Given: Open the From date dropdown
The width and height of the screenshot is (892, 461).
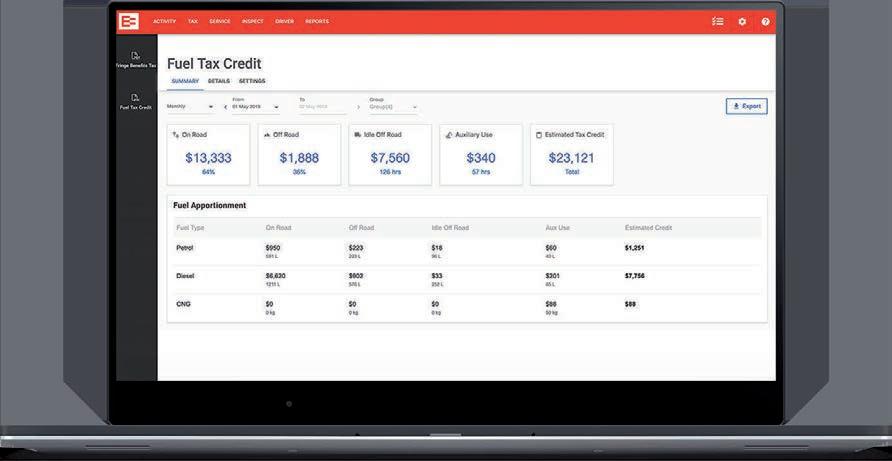Looking at the screenshot, I should 255,106.
